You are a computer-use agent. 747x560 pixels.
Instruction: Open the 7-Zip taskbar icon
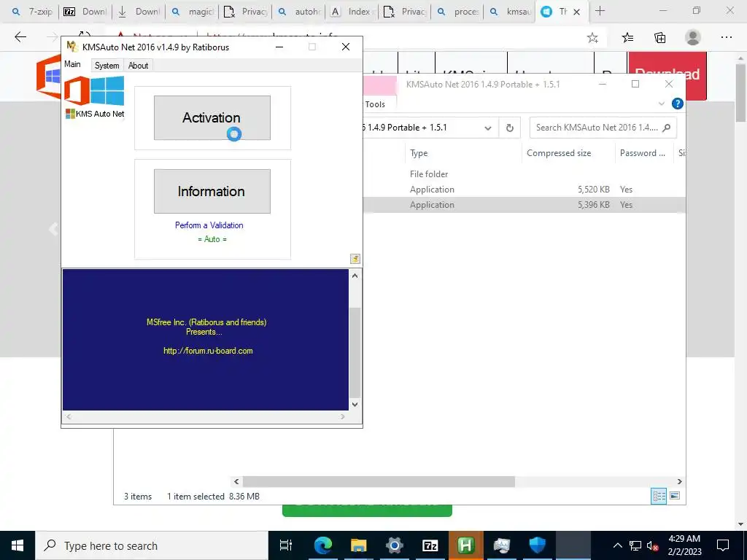click(x=430, y=545)
